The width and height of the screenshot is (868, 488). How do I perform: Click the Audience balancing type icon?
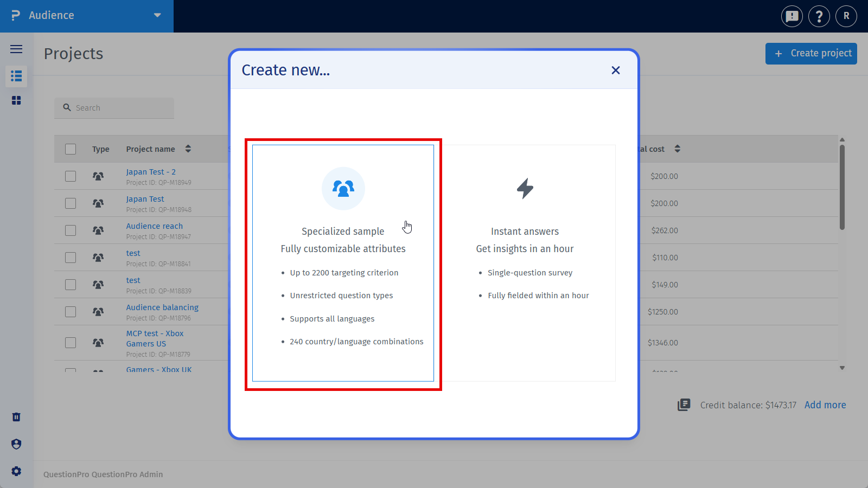coord(98,312)
